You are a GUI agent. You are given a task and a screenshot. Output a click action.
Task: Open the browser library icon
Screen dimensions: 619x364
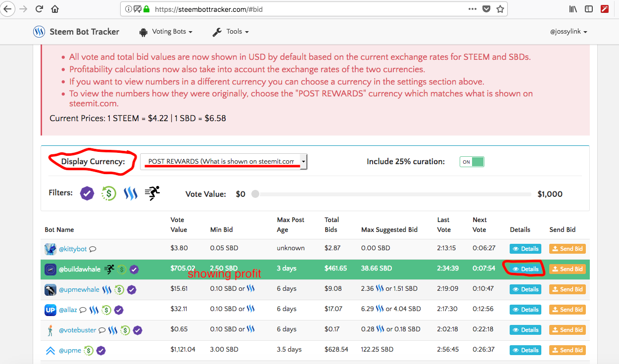(x=573, y=9)
